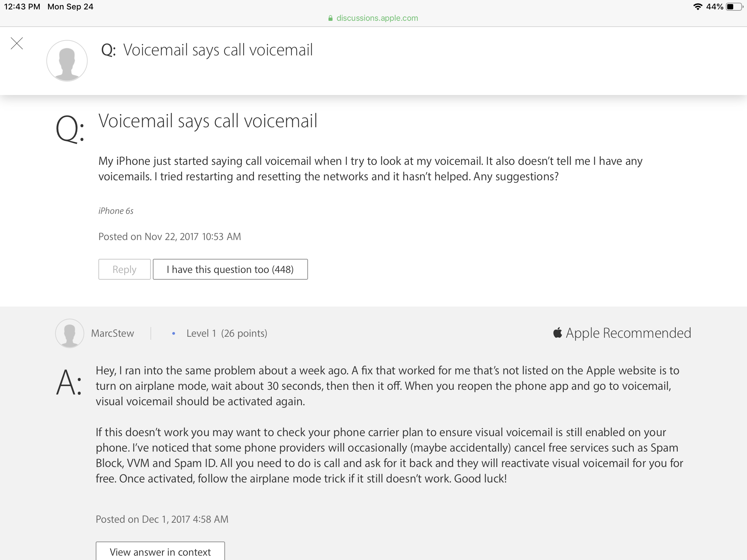This screenshot has height=560, width=747.
Task: Tap the green padlock icon in address bar
Action: point(330,18)
